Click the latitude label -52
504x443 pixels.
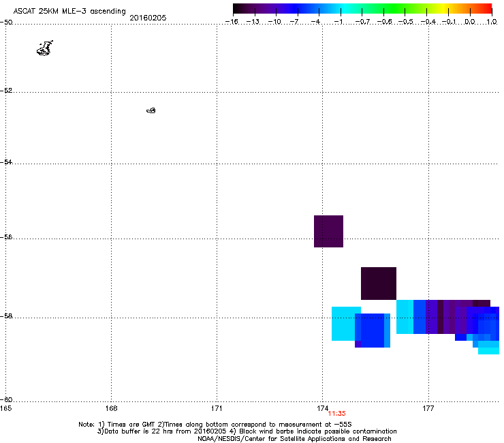tap(6, 91)
